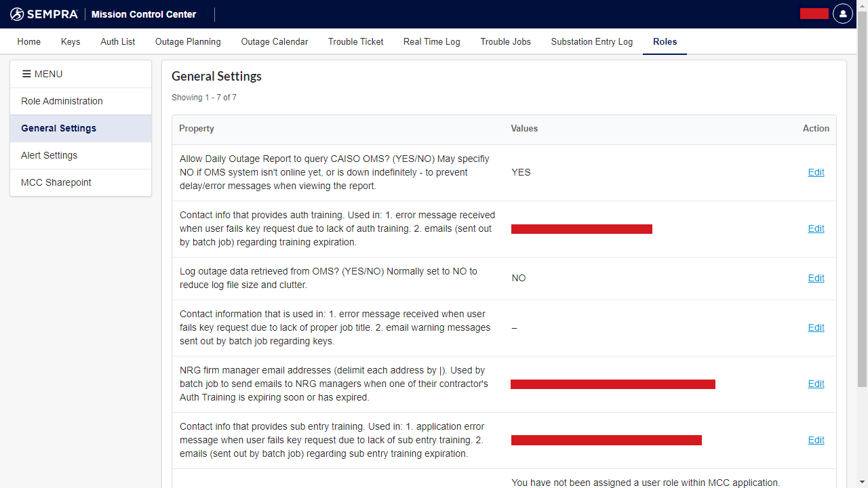The image size is (868, 488).
Task: Edit NRG firm manager email addresses
Action: click(816, 384)
